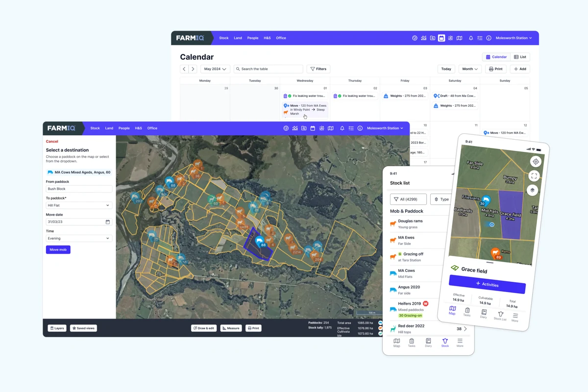Open the calendar icon in the map window header
The width and height of the screenshot is (588, 392).
(x=313, y=128)
